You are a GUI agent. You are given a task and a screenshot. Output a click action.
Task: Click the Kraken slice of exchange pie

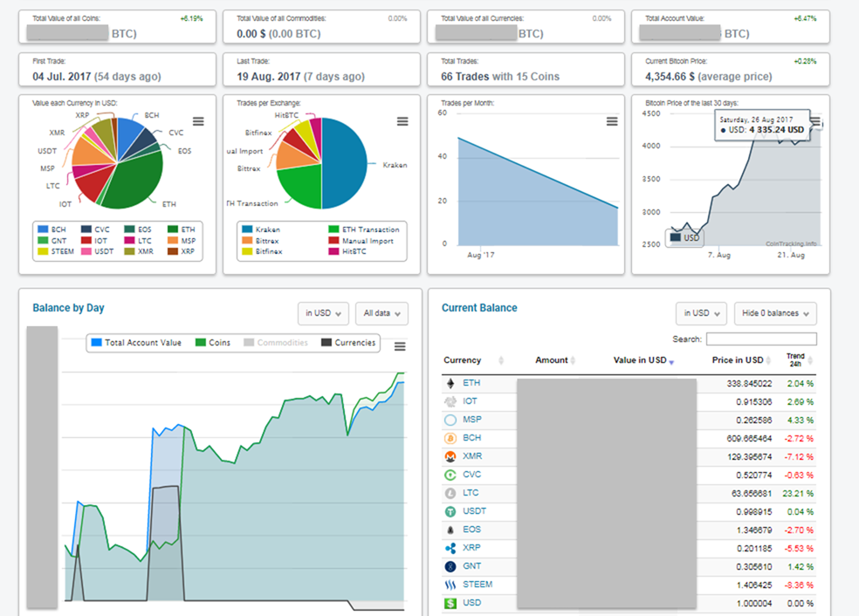click(344, 163)
